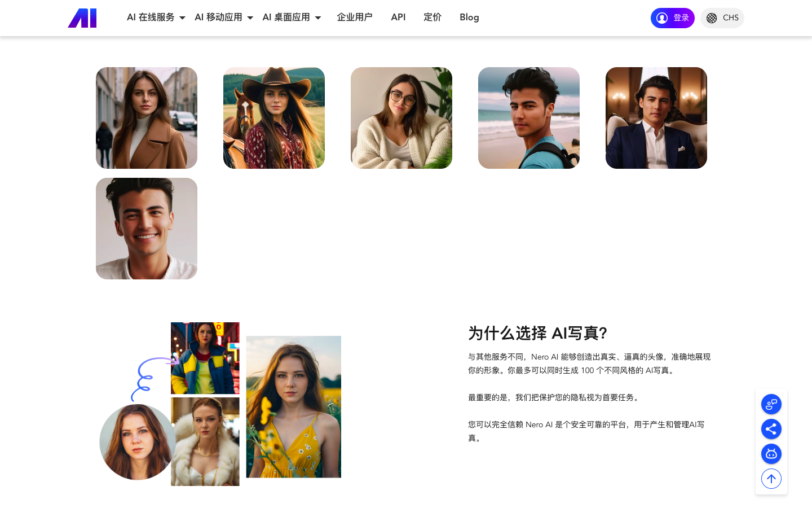Click the yellow dress flower field photo
812x508 pixels.
tap(294, 407)
